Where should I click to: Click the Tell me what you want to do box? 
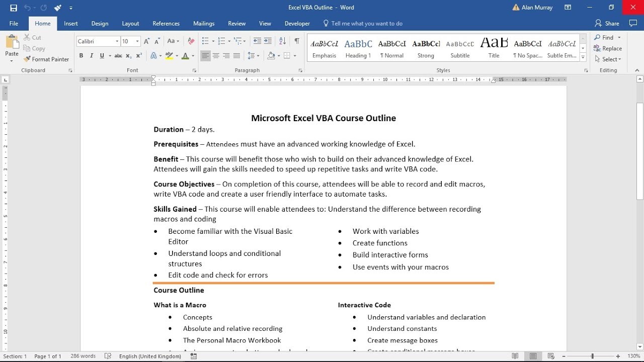coord(366,24)
